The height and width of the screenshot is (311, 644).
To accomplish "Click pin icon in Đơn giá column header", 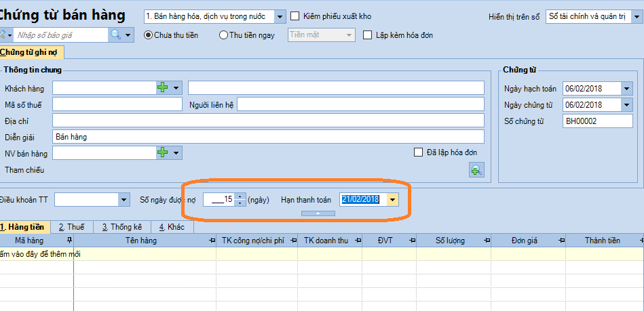I will tap(561, 241).
